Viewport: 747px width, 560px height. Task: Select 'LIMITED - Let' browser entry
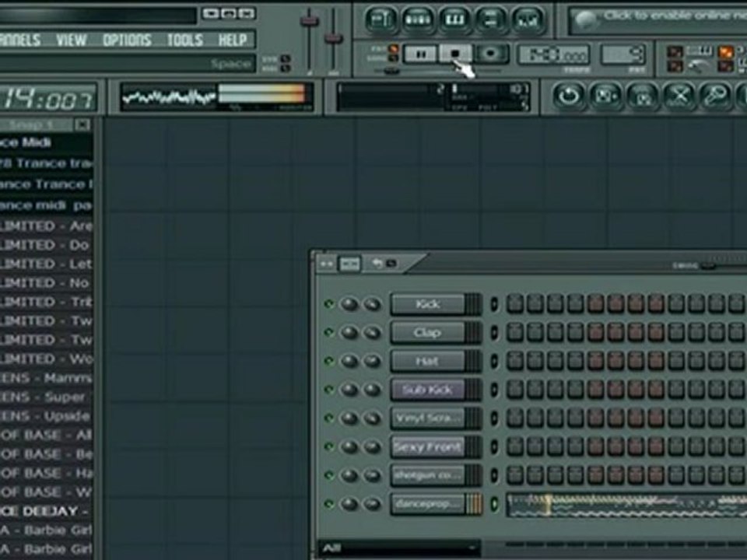point(47,264)
